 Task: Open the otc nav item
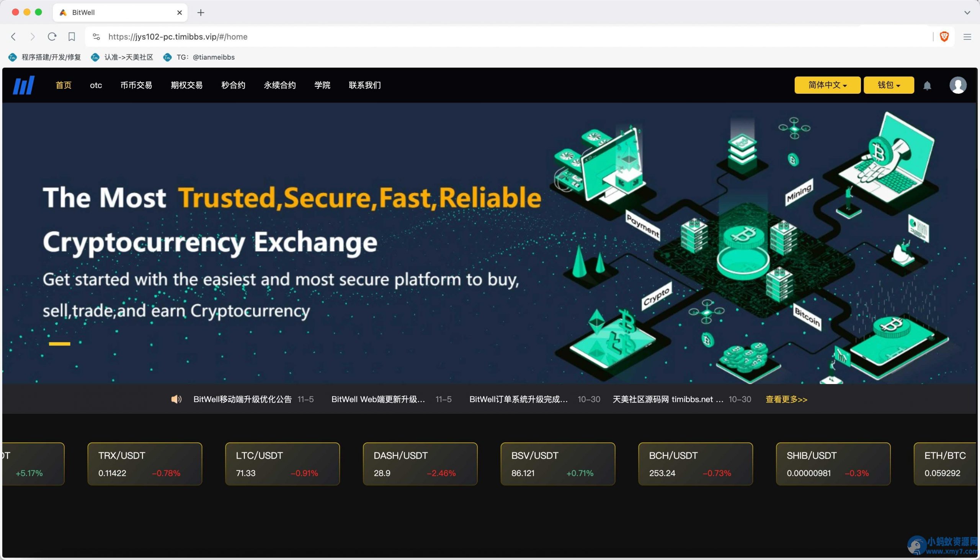[96, 85]
